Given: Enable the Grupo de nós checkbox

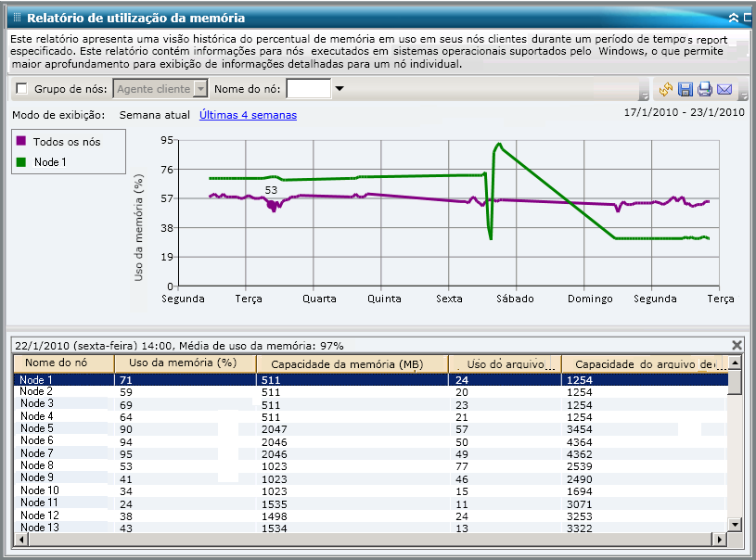Looking at the screenshot, I should [21, 89].
